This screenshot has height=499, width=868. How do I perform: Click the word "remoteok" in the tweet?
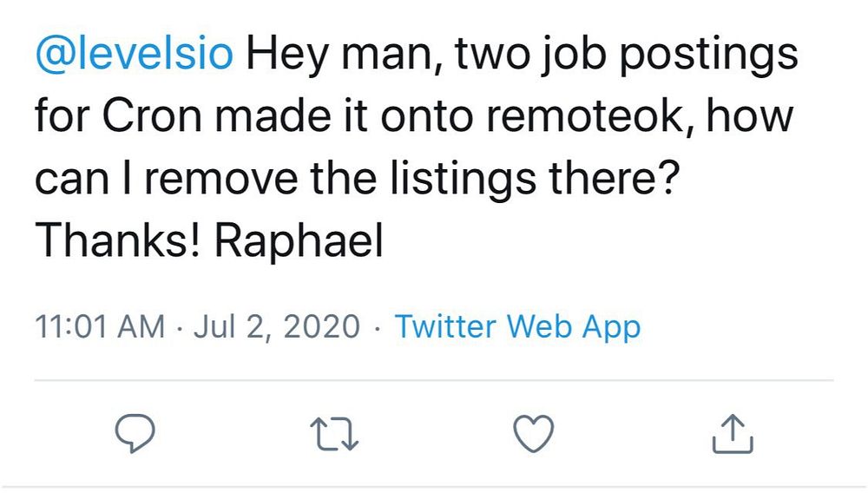click(x=584, y=116)
